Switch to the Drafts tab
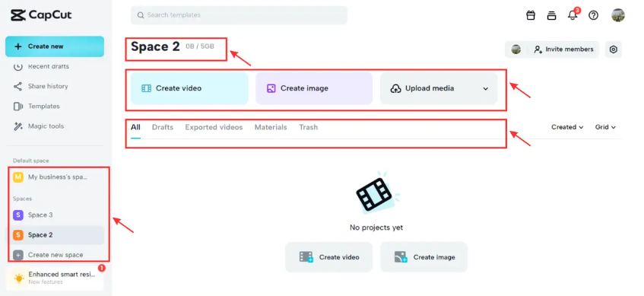The width and height of the screenshot is (644, 296). click(x=163, y=127)
